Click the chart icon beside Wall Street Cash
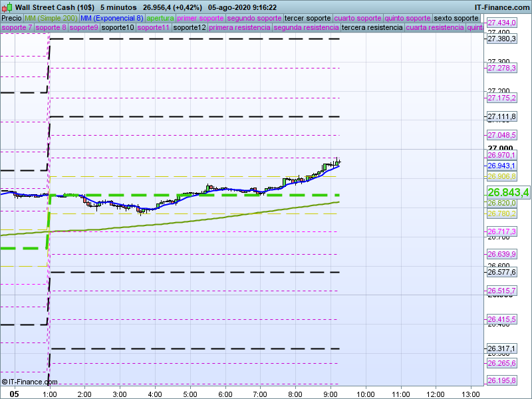Image resolution: width=532 pixels, height=399 pixels. 7,7
